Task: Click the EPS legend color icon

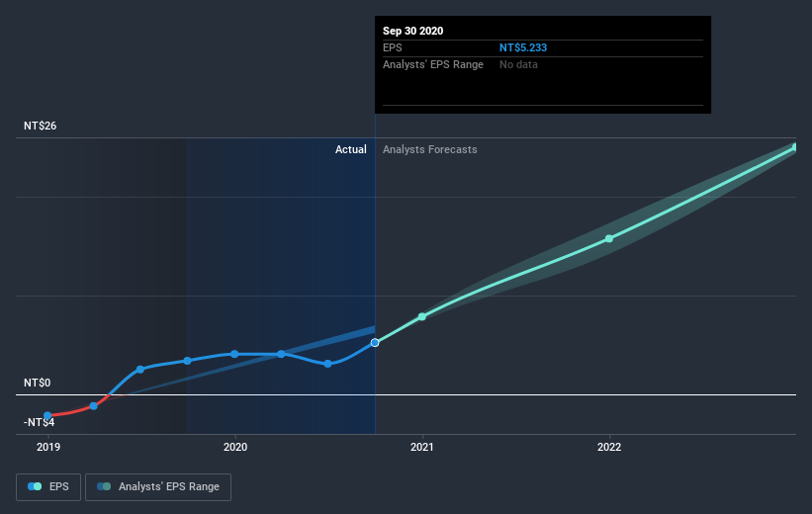Action: 35,486
